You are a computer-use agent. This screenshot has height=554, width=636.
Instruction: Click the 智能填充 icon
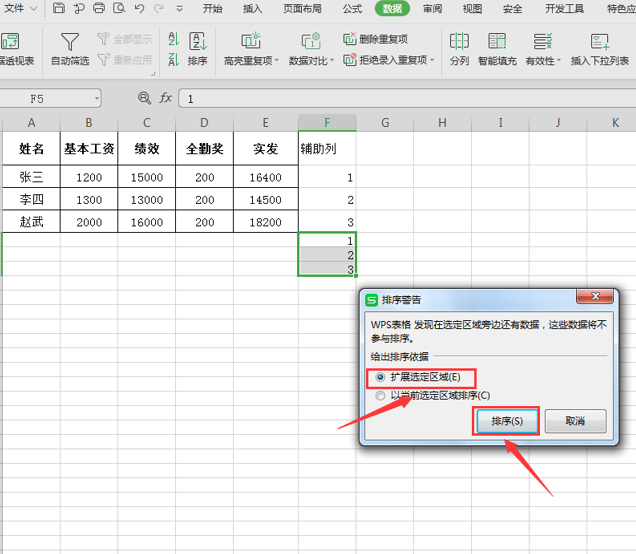[497, 41]
